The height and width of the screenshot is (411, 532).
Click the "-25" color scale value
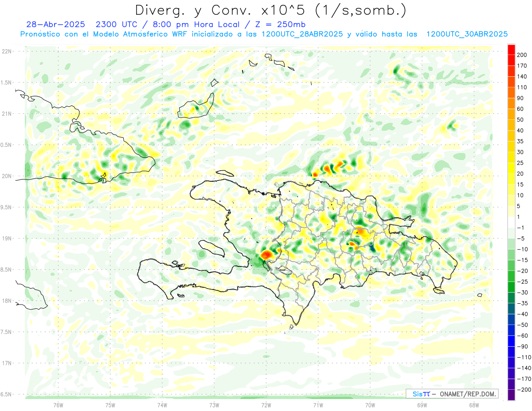click(523, 282)
